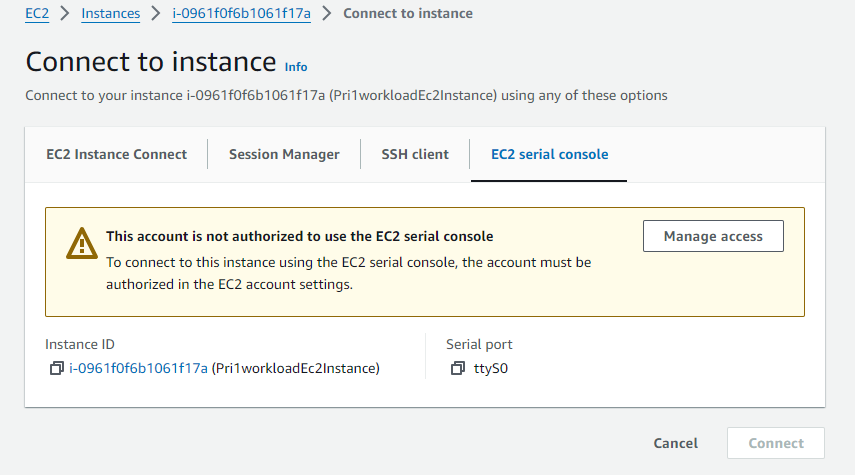The width and height of the screenshot is (855, 475).
Task: Select the EC2 serial console tab
Action: tap(549, 154)
